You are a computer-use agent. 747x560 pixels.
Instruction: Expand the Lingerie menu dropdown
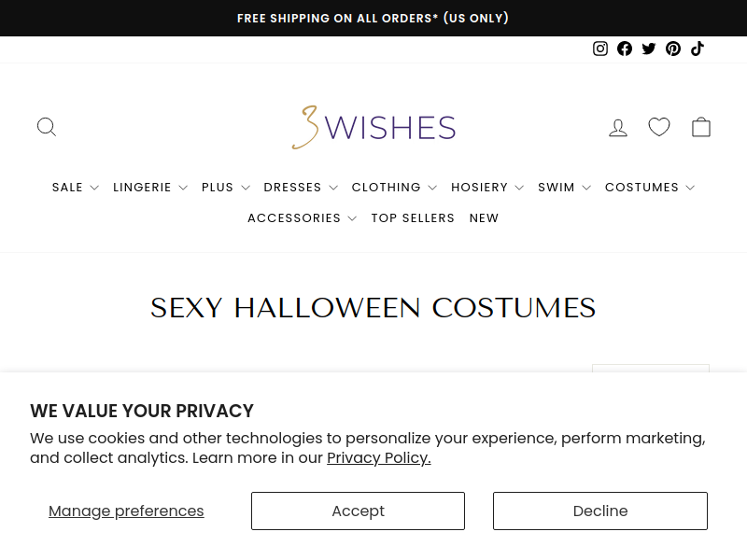pyautogui.click(x=150, y=188)
